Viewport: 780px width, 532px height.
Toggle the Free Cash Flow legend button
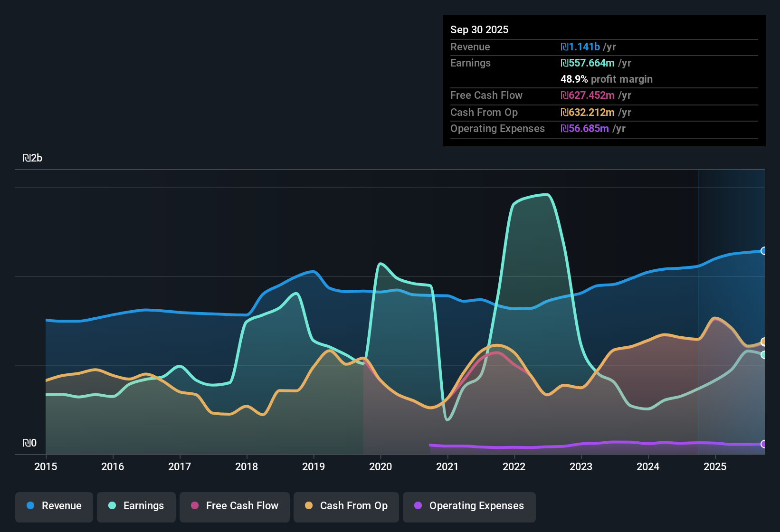[x=235, y=506]
